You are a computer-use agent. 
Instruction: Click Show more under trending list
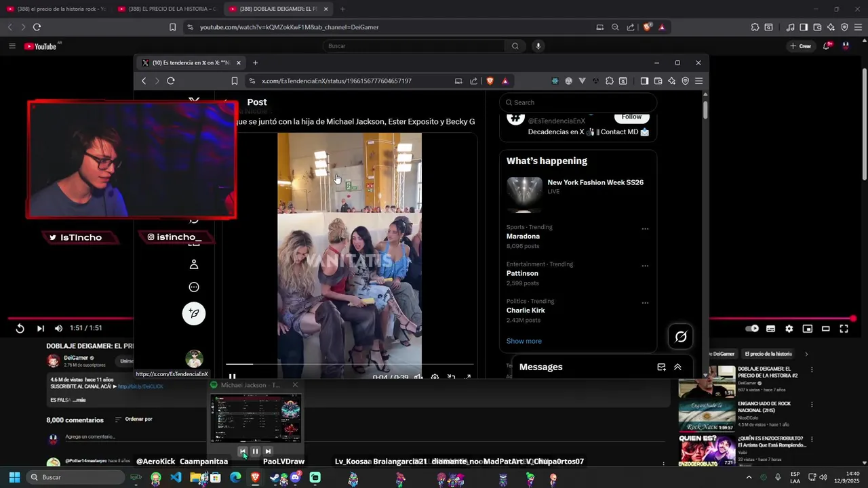pyautogui.click(x=524, y=341)
